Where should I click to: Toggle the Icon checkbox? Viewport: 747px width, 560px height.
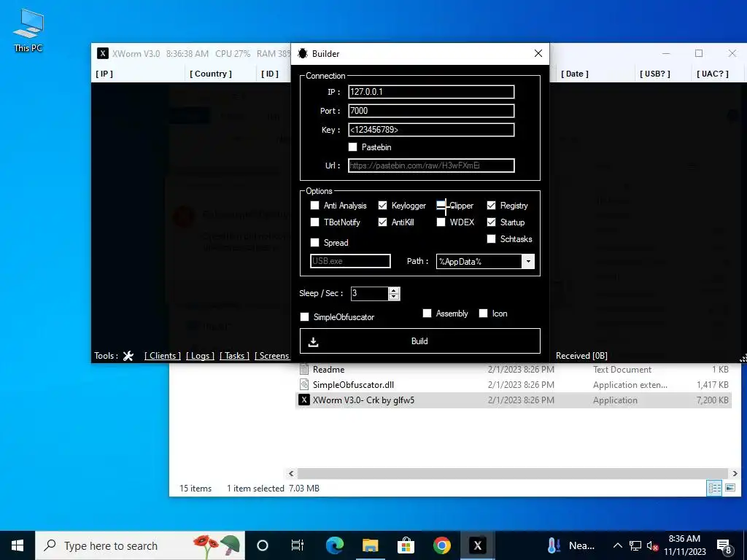click(x=483, y=313)
